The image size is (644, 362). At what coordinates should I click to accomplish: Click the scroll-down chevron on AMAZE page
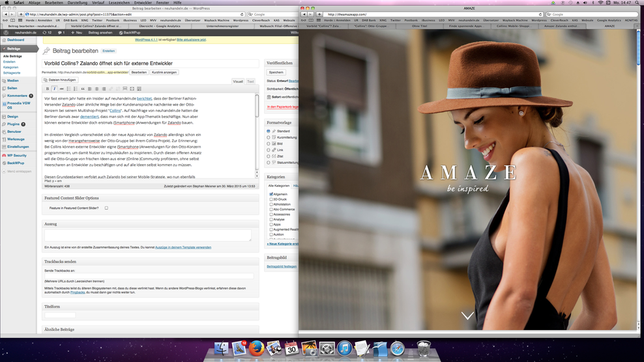pos(467,315)
